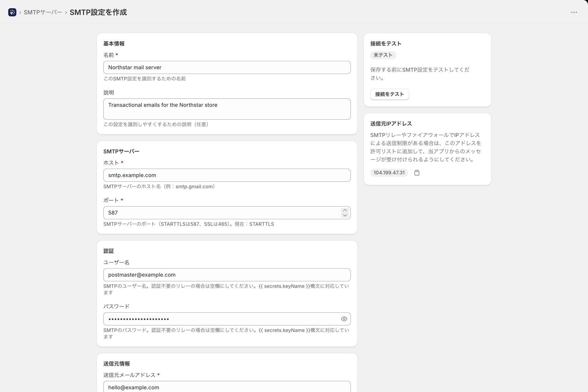Click the 説明 description textarea
Screen dimensions: 588x392
point(227,109)
